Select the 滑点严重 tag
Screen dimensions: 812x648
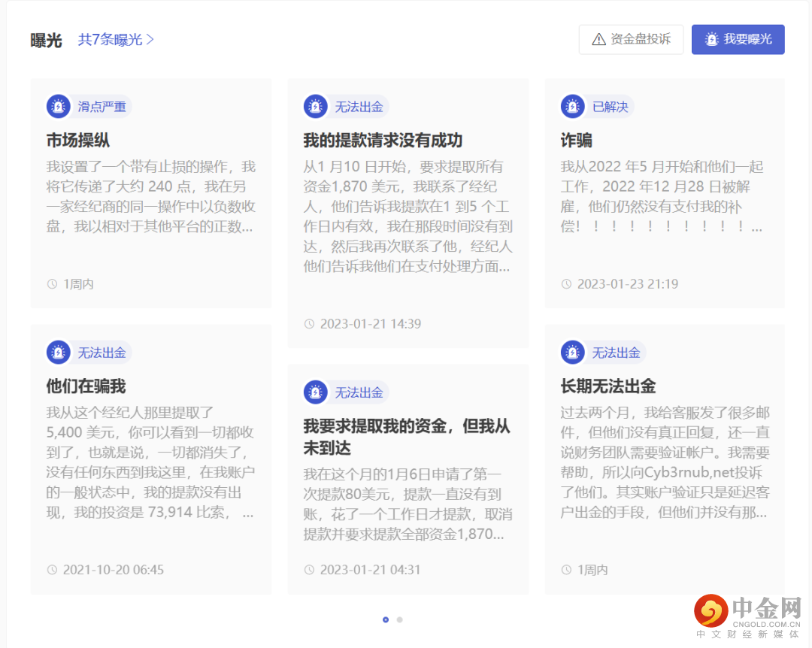[101, 107]
